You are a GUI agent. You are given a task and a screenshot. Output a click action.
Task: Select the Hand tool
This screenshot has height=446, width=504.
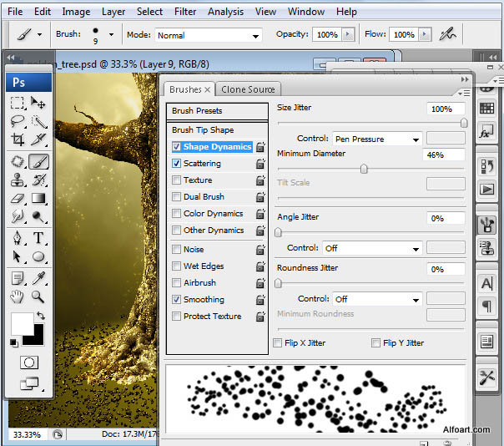click(18, 296)
